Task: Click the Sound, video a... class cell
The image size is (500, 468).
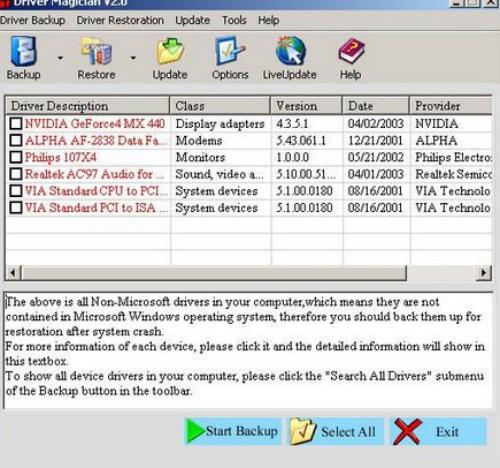Action: (x=219, y=174)
